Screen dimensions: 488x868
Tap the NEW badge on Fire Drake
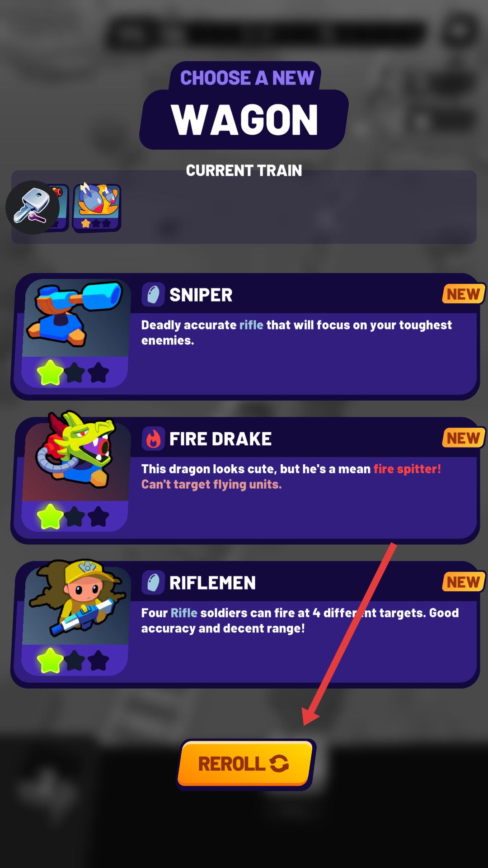463,438
